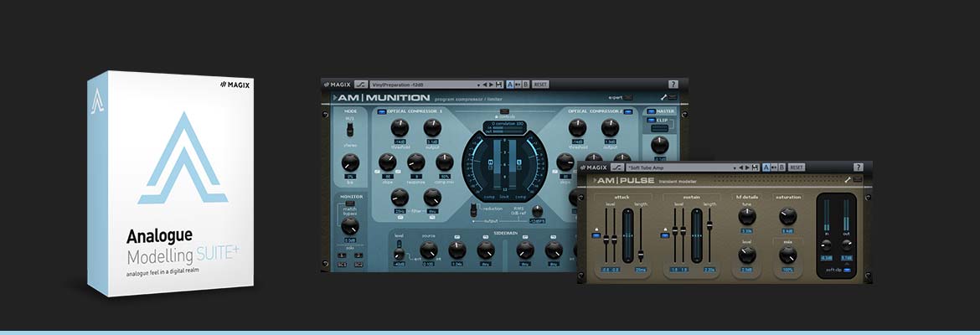Save preset with AM|Pulse floppy disk icon

755,167
